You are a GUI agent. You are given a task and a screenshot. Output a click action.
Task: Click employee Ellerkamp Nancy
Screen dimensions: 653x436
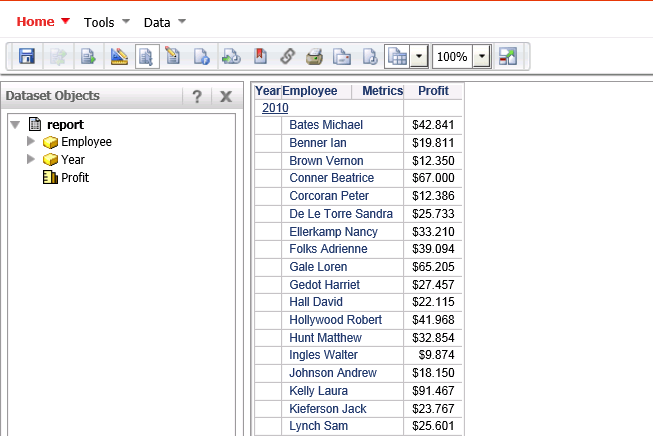click(333, 232)
